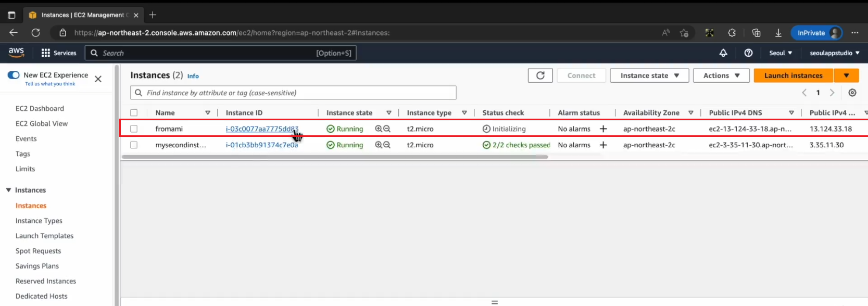The width and height of the screenshot is (868, 306).
Task: Click the split panel resize handle
Action: tap(494, 302)
